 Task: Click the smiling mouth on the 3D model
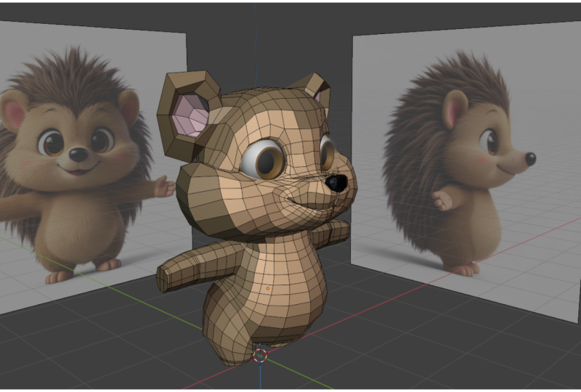312,203
